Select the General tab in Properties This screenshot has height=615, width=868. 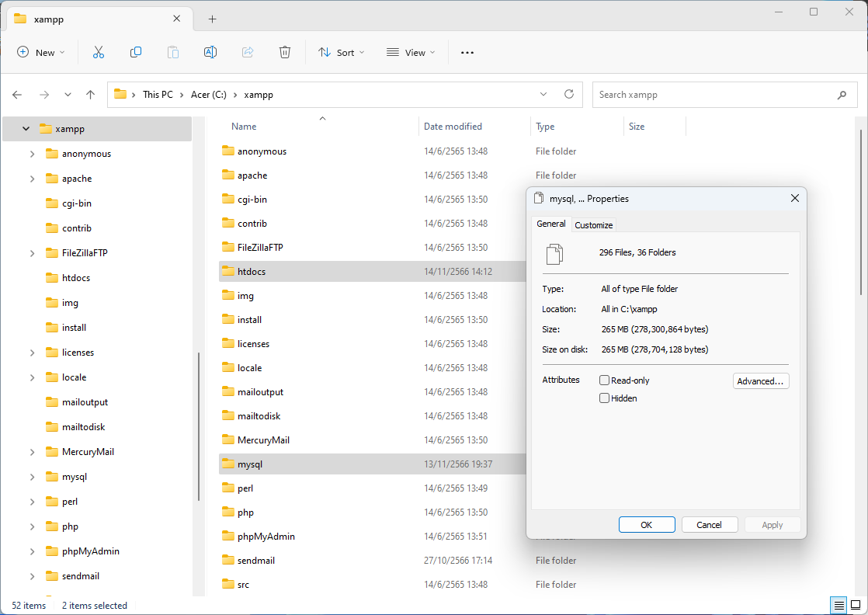coord(551,224)
